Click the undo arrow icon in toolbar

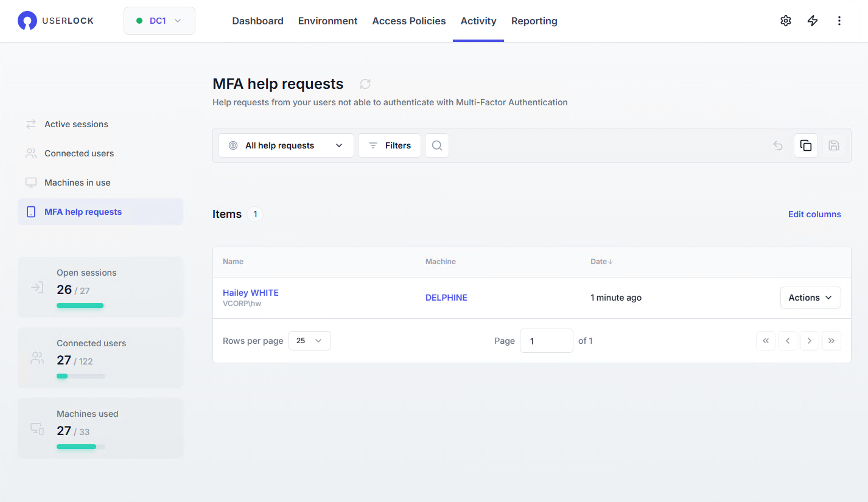click(777, 145)
